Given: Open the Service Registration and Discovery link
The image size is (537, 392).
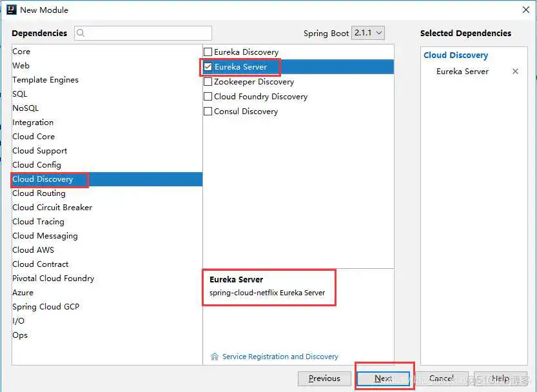Looking at the screenshot, I should coord(280,357).
